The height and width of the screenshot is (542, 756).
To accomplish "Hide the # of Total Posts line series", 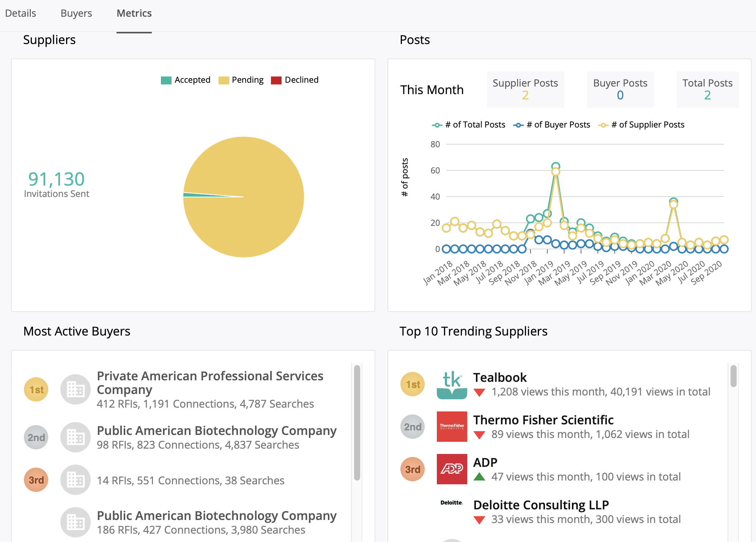I will click(x=469, y=125).
